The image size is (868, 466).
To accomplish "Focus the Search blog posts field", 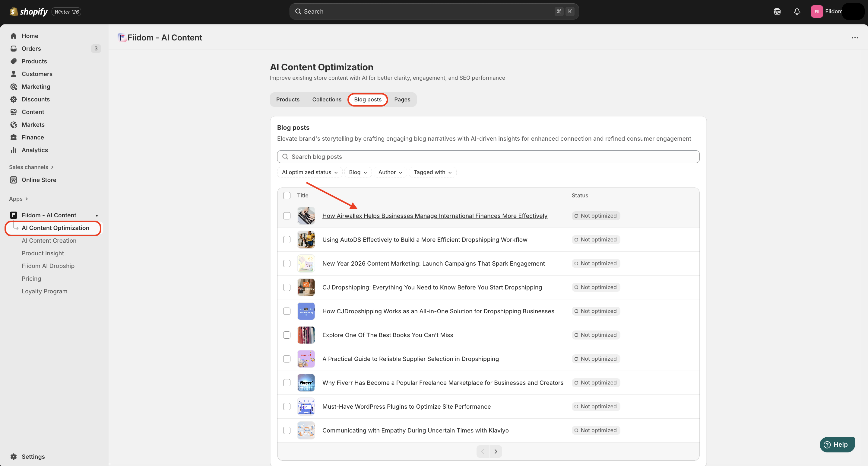I will tap(488, 157).
